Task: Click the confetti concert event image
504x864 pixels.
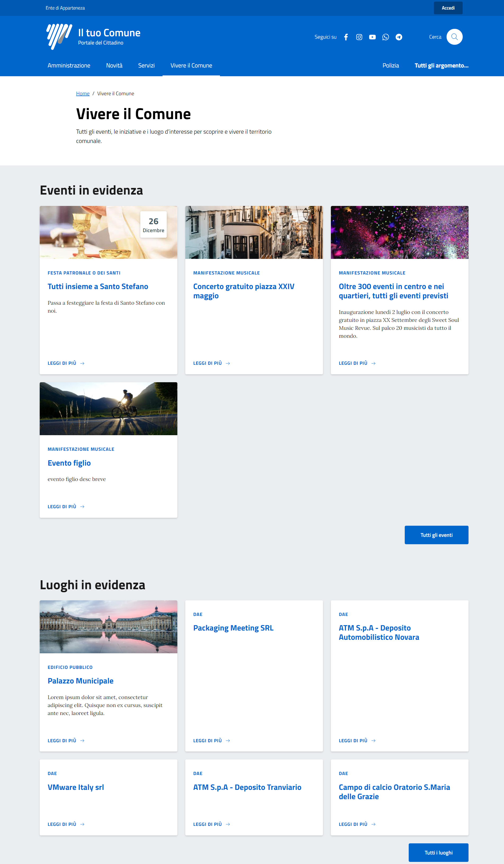Action: [399, 232]
